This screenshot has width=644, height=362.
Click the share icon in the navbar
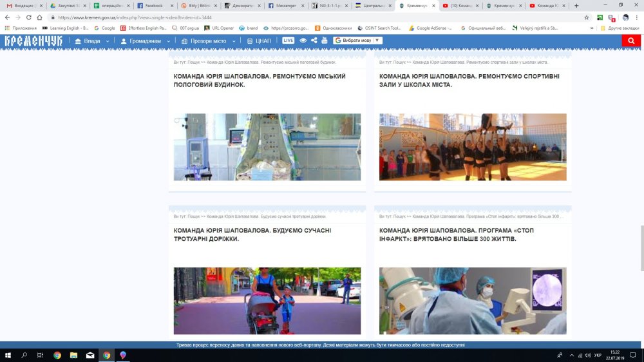click(x=314, y=41)
